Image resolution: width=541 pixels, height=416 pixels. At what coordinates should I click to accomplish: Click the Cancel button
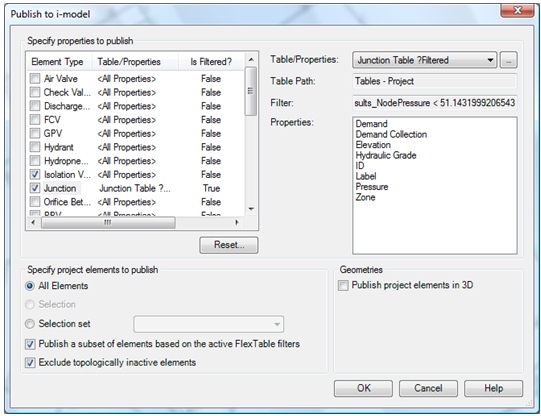point(428,388)
